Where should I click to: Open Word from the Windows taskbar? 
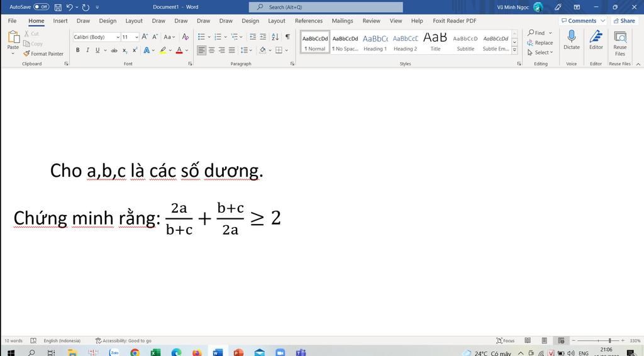218,352
